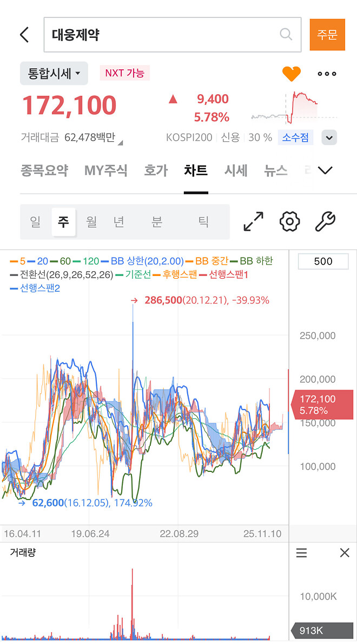Image resolution: width=357 pixels, height=644 pixels.
Task: Toggle the orange heart favorite icon
Action: coord(292,74)
